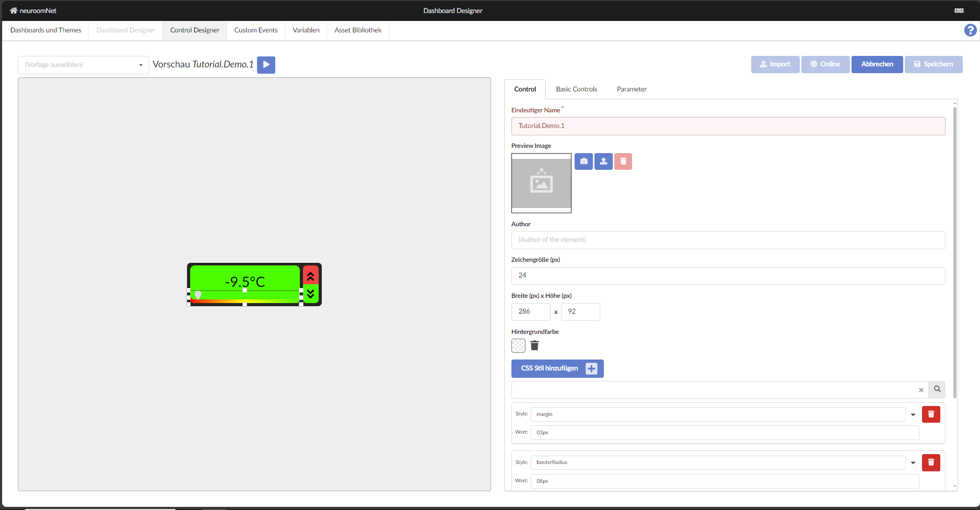Open the help question mark icon
This screenshot has width=980, height=510.
[x=970, y=30]
